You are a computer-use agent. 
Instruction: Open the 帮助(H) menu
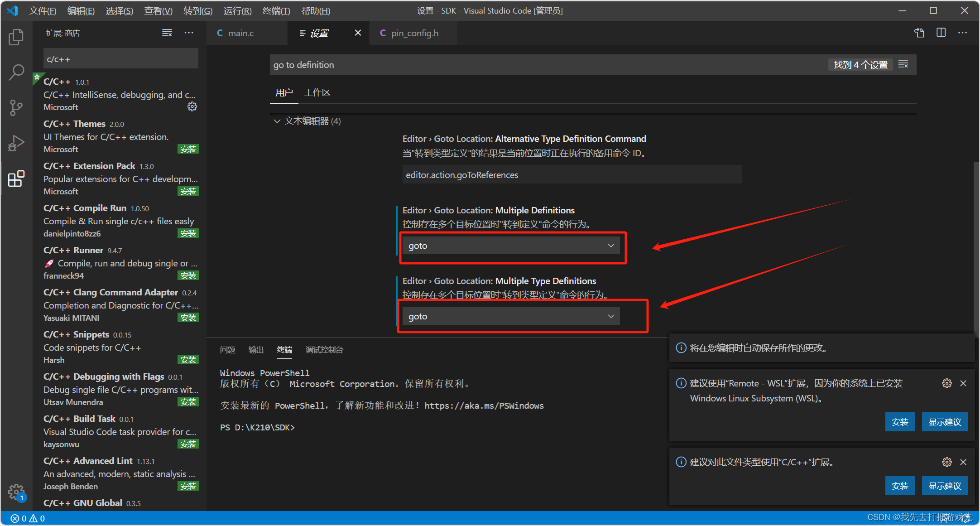[x=316, y=10]
